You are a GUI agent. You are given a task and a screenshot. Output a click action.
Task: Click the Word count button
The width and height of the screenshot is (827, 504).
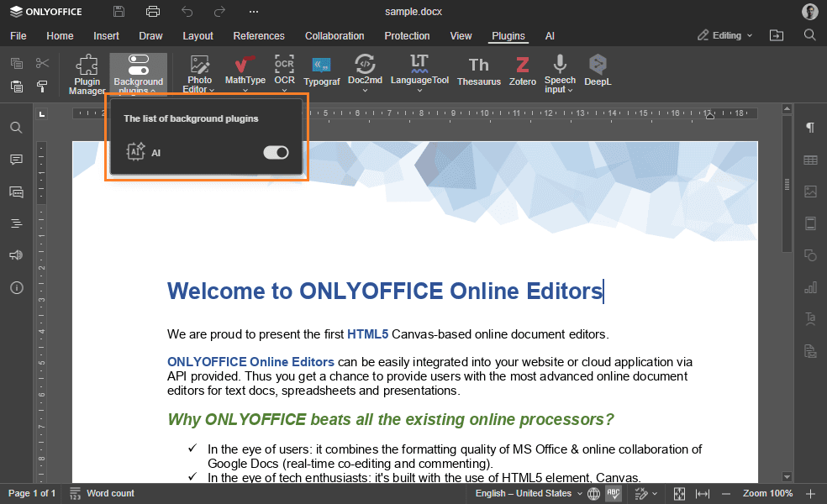point(103,493)
